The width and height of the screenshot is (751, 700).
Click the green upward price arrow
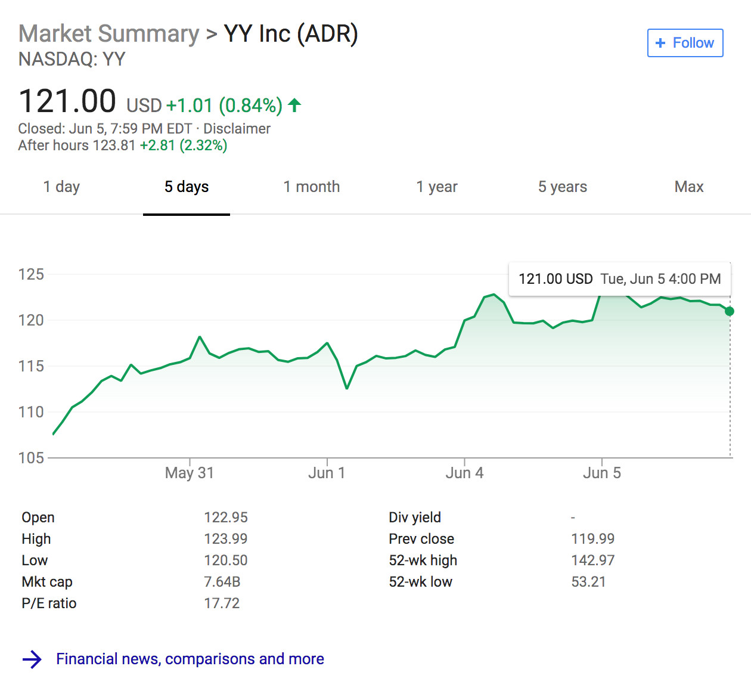[294, 105]
